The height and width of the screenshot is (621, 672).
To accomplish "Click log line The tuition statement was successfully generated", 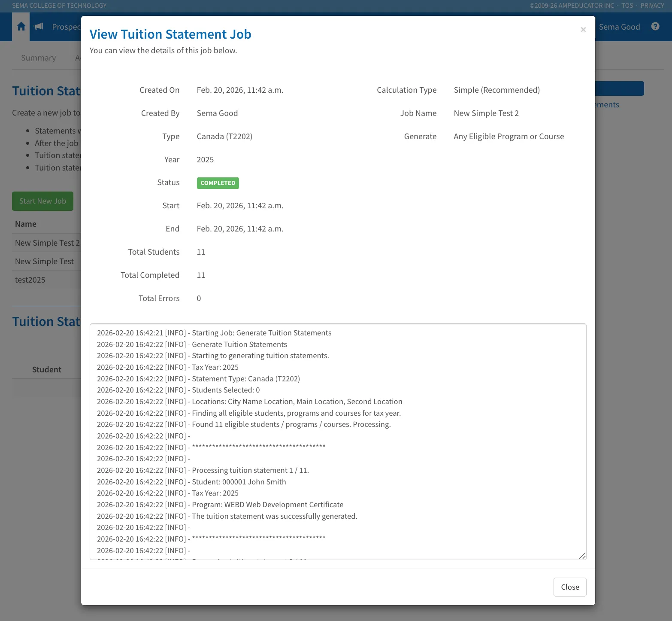I will [227, 516].
